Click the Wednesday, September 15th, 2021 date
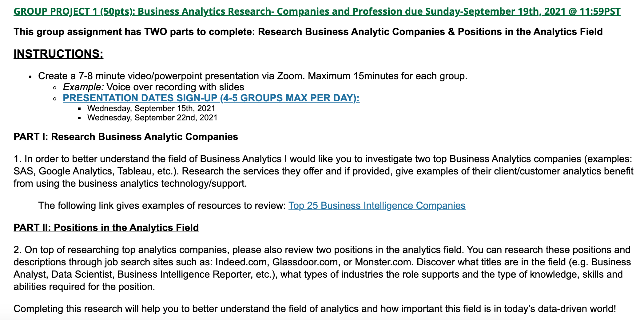Screen dimensions: 644x320 tap(151, 108)
